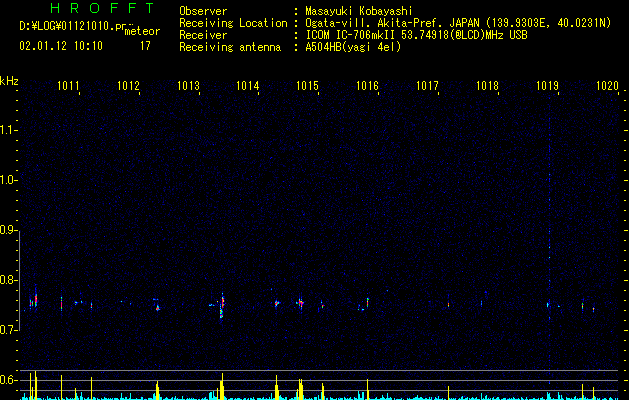Viewport: 629px width, 400px height.
Task: Select observer name Masayuki Kobayashi
Action: pos(359,11)
